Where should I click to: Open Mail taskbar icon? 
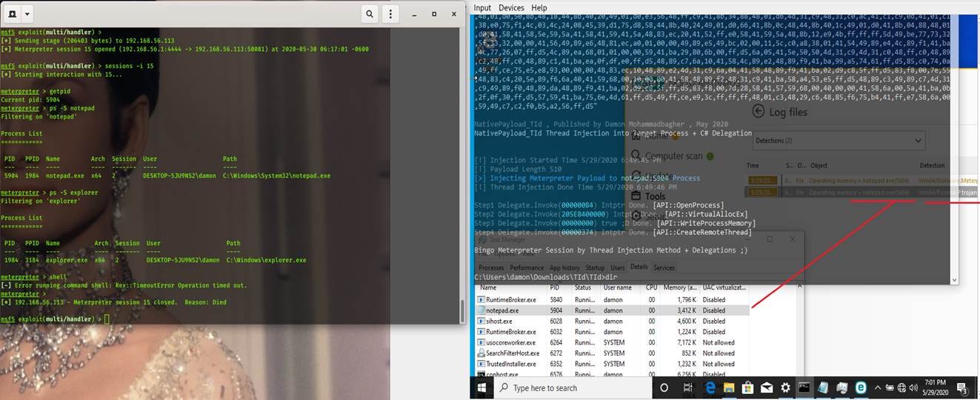(x=766, y=388)
